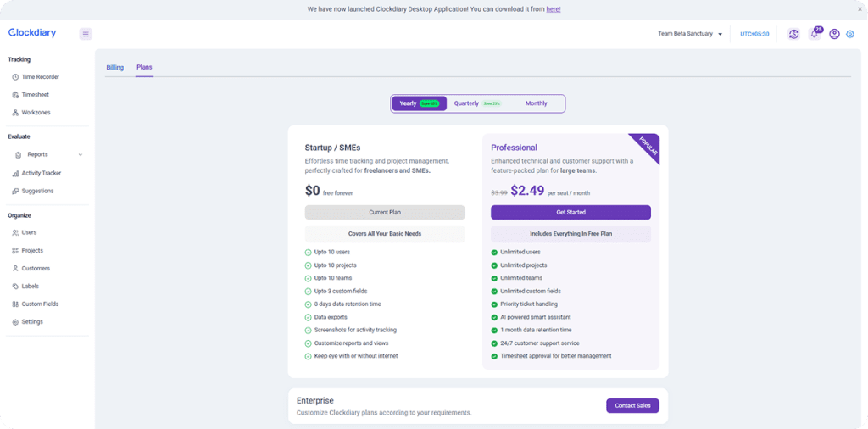Click the Time Recorder clock icon
Viewport: 868px width, 429px height.
click(15, 77)
